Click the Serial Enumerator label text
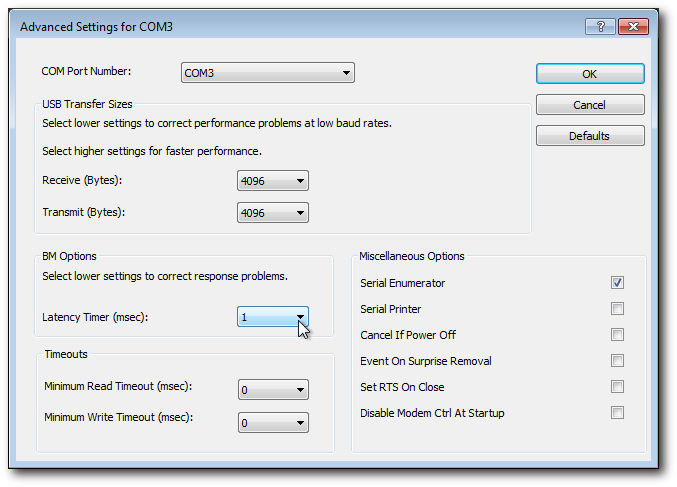The image size is (677, 487). pyautogui.click(x=403, y=283)
